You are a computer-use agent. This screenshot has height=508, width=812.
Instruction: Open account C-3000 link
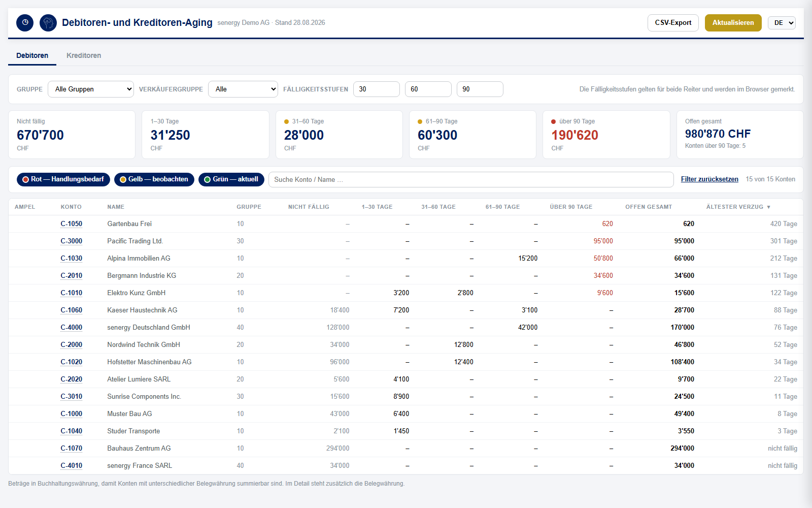[x=72, y=241]
